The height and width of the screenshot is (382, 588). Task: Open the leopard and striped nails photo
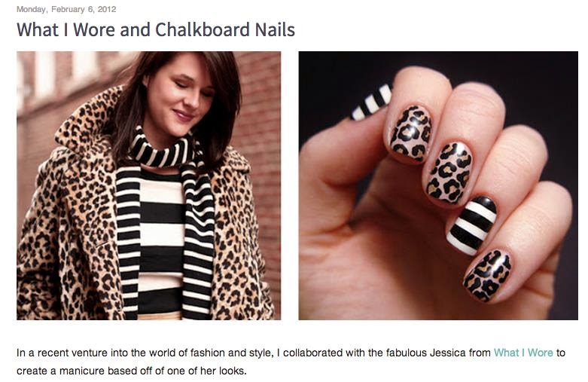[x=438, y=185]
